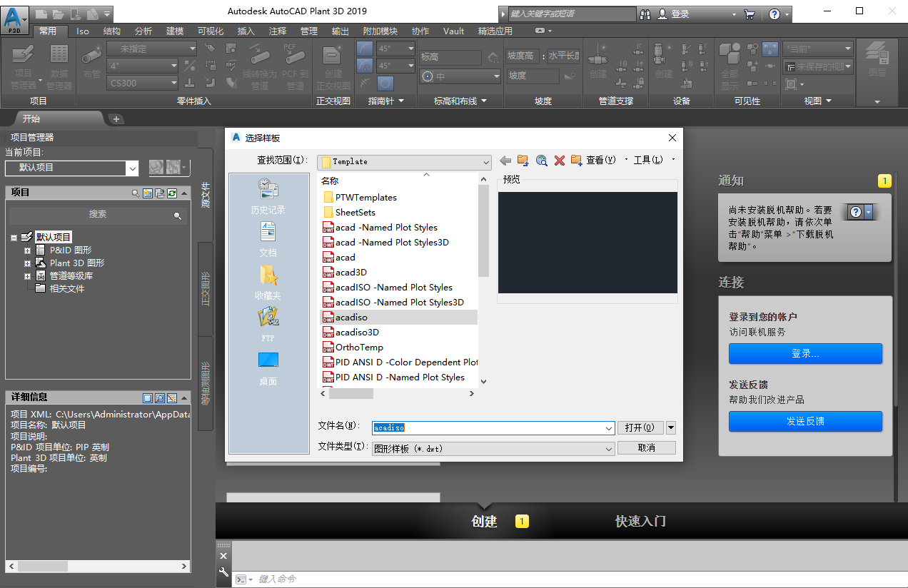The width and height of the screenshot is (908, 588).
Task: Click new tab plus button next to 开始
Action: click(x=116, y=119)
